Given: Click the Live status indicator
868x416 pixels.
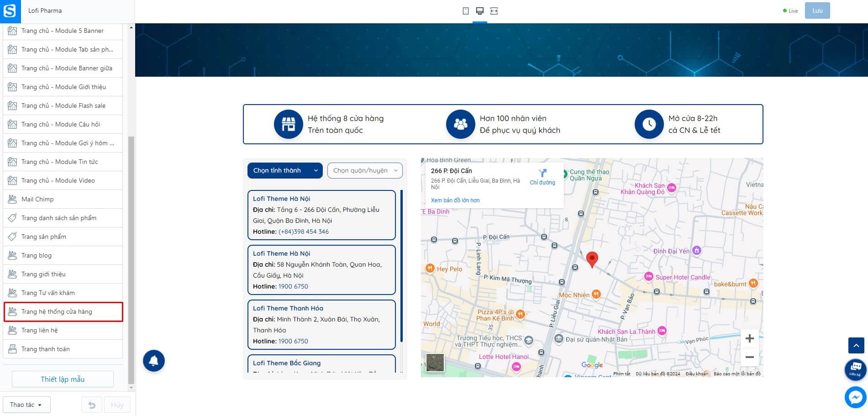Looking at the screenshot, I should click(x=790, y=11).
